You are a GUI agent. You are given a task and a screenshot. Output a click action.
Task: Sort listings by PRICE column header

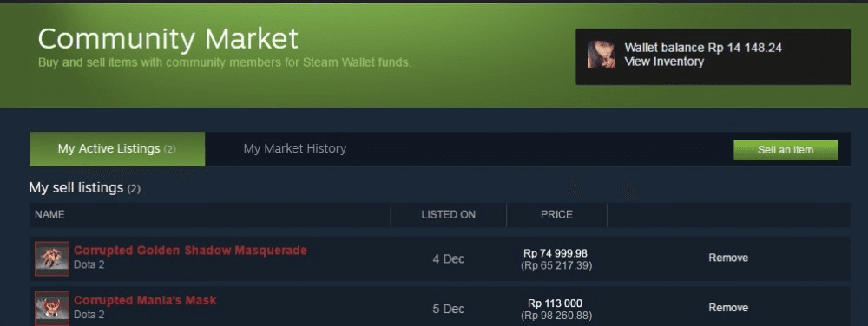[x=557, y=215]
